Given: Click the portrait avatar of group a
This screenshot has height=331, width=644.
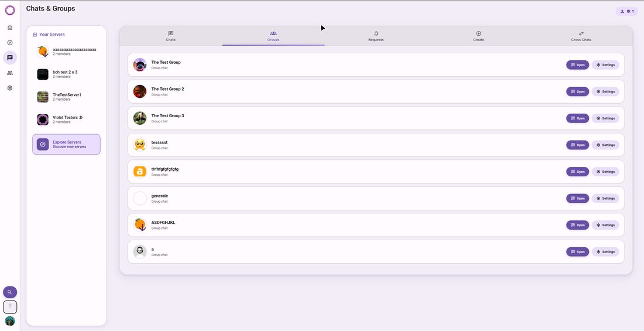Looking at the screenshot, I should 140,252.
